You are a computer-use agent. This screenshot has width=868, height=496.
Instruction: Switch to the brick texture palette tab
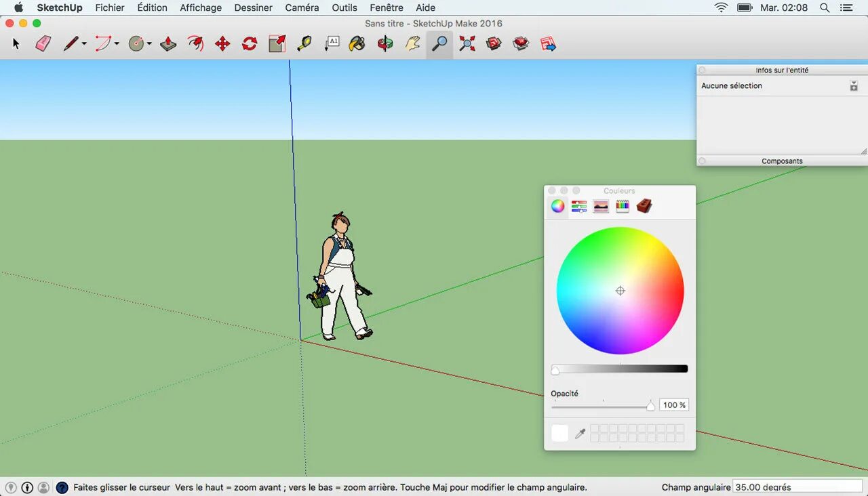tap(644, 206)
